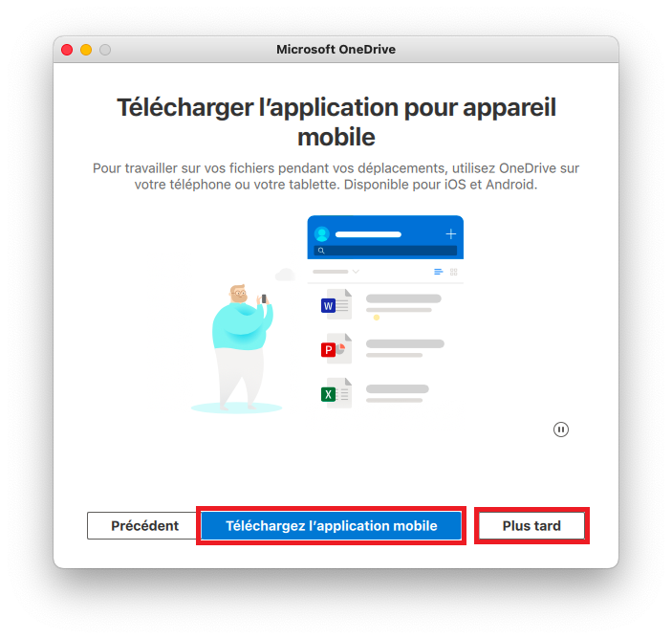Pause the animation with the pause icon
The height and width of the screenshot is (639, 672).
tap(560, 430)
